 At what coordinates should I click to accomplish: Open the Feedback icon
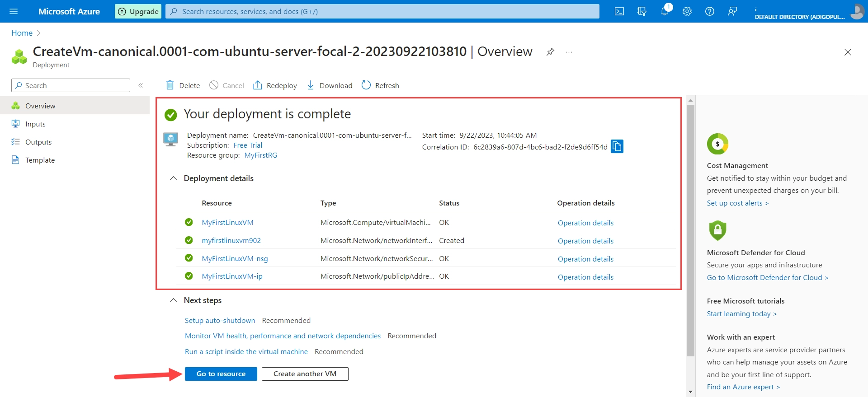[732, 11]
